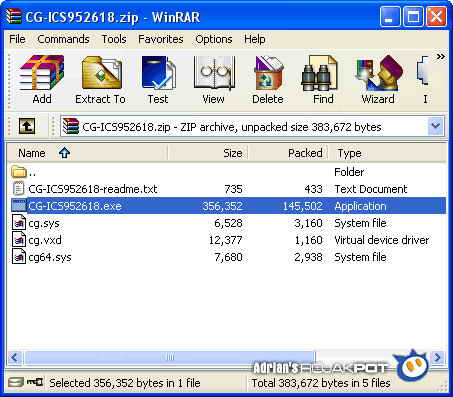
Task: Open the Options menu
Action: (x=214, y=39)
